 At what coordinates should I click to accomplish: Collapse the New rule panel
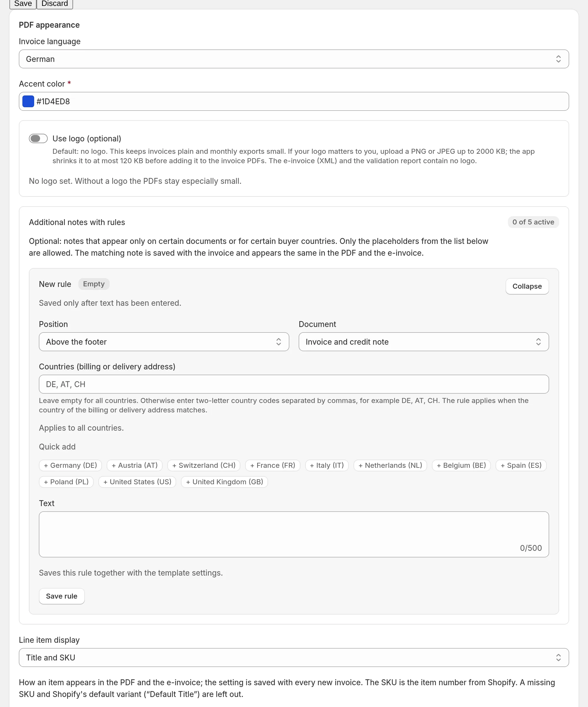point(527,286)
